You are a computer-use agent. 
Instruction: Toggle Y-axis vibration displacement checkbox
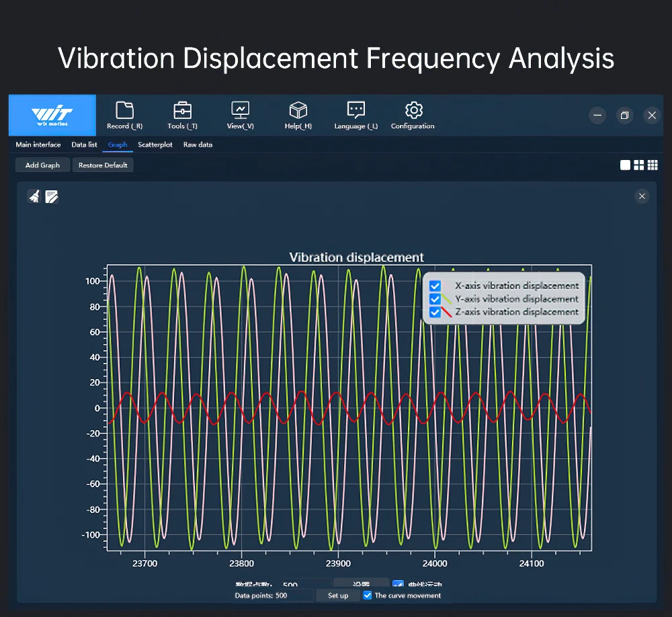coord(435,299)
